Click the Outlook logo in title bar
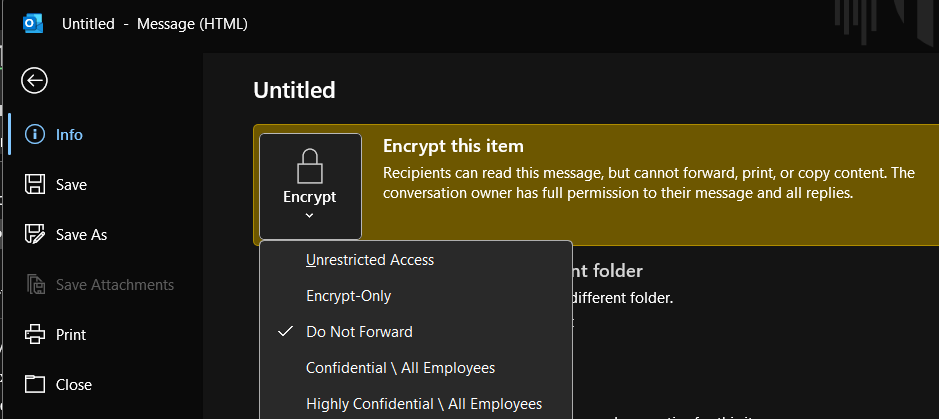The width and height of the screenshot is (939, 419). coord(33,22)
